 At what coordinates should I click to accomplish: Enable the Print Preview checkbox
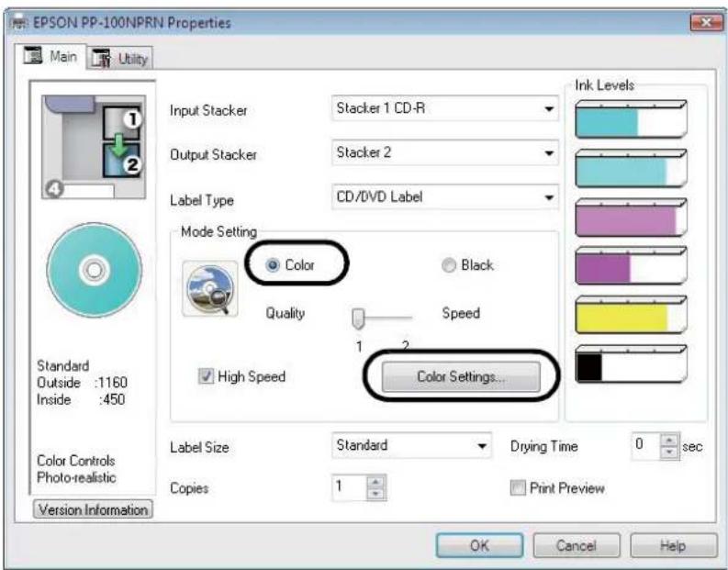(x=518, y=487)
